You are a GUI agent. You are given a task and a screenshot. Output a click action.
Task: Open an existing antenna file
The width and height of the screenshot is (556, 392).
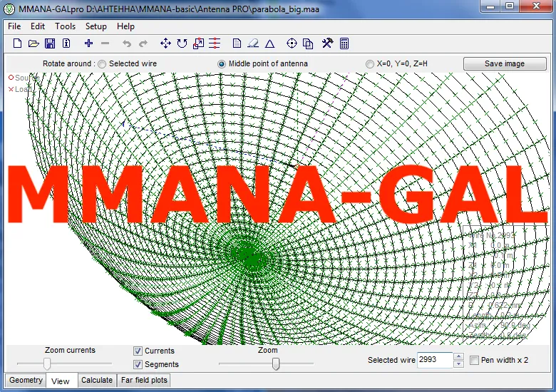click(x=34, y=43)
